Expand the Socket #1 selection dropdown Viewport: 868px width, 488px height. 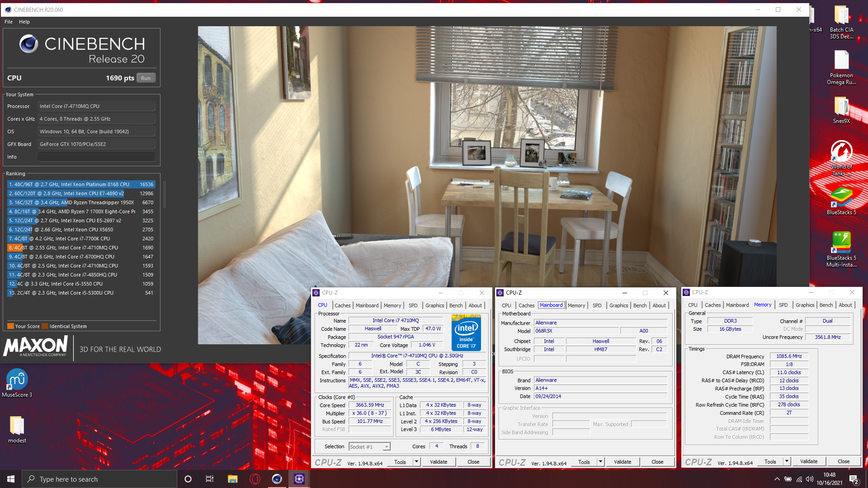point(387,447)
